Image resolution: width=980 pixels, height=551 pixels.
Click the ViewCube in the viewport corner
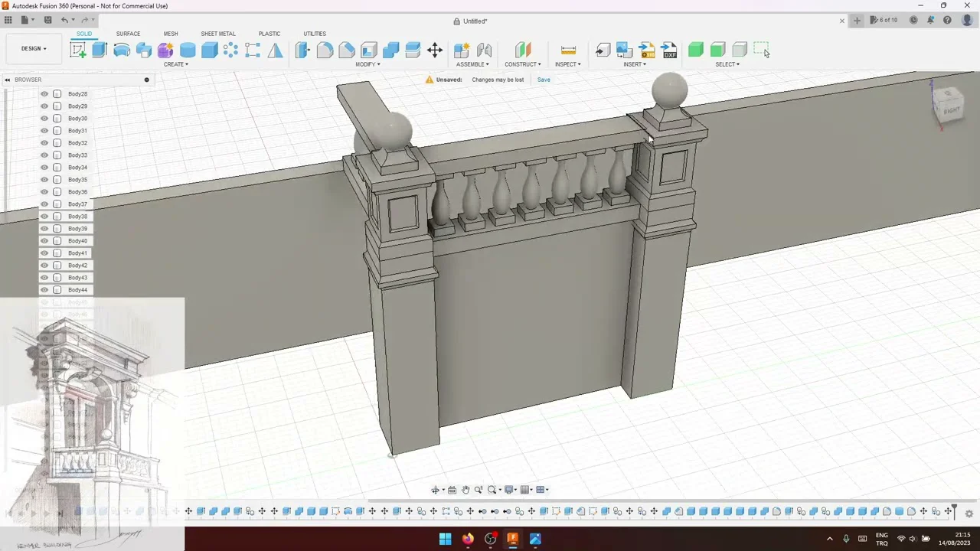pyautogui.click(x=949, y=106)
